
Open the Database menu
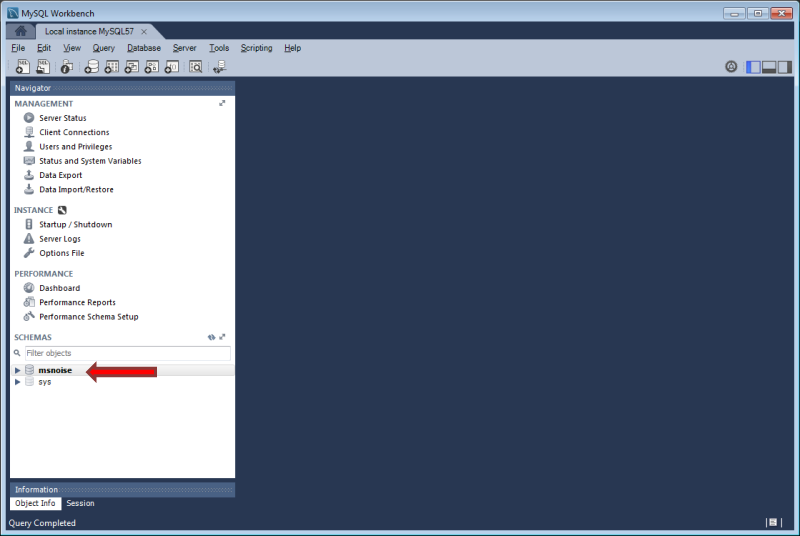144,48
